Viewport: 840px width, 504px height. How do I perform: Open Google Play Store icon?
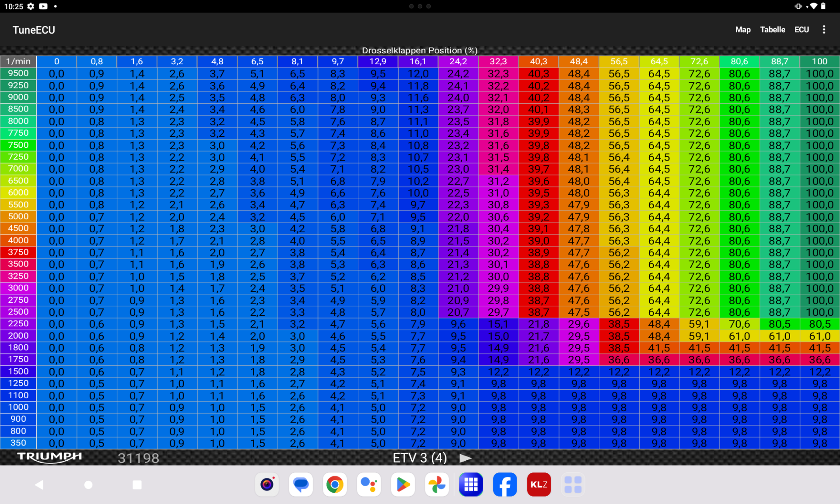pyautogui.click(x=403, y=485)
